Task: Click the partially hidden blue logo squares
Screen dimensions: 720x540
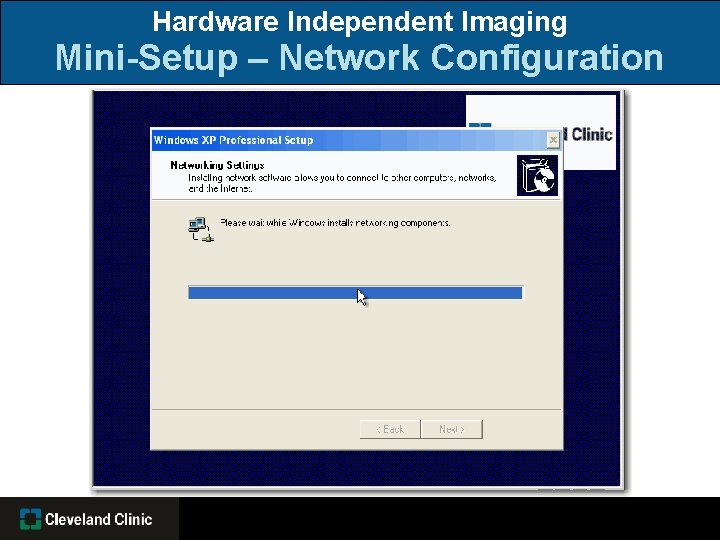Action: point(480,125)
